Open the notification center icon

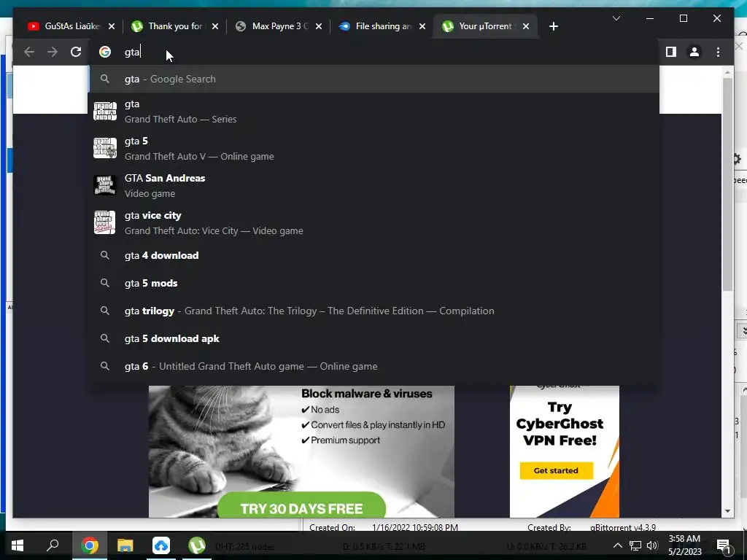724,545
